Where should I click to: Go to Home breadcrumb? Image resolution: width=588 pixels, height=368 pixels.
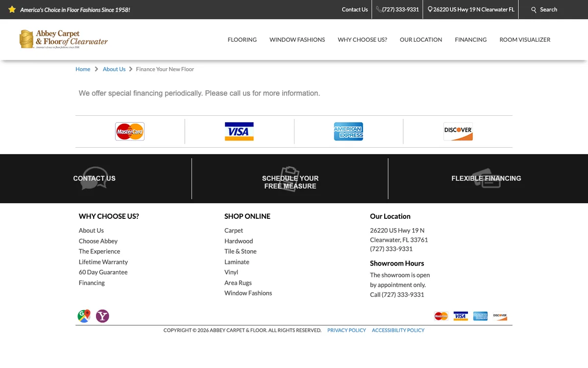pos(83,69)
